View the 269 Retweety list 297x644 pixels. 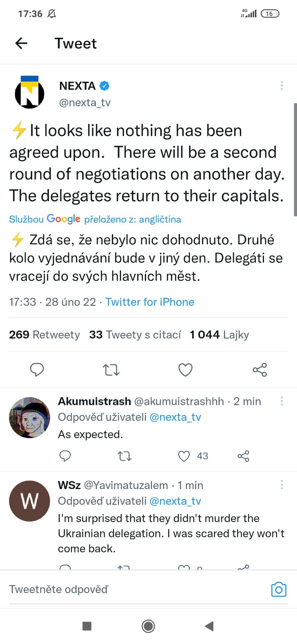pos(44,334)
